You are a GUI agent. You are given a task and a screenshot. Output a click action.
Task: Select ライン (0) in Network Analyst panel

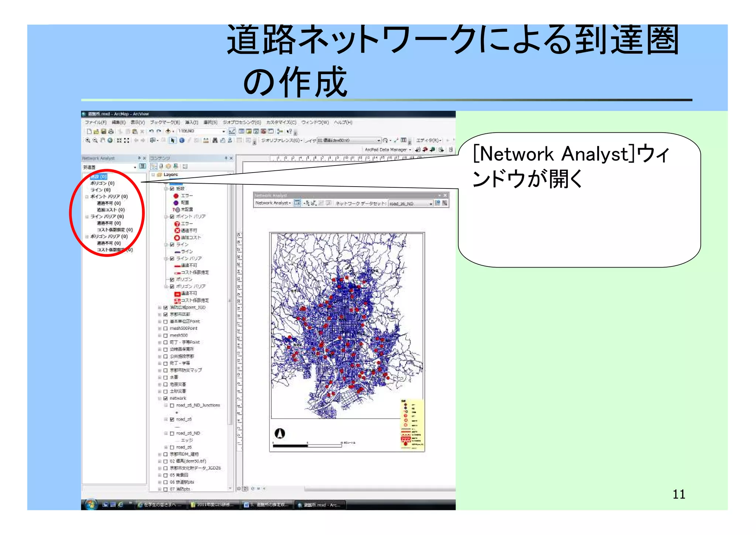pos(101,190)
